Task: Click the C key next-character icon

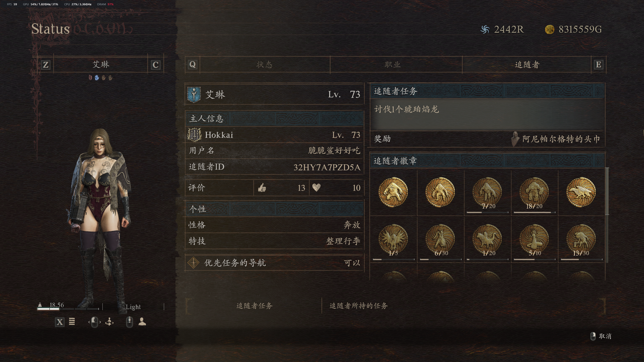Action: pos(155,65)
